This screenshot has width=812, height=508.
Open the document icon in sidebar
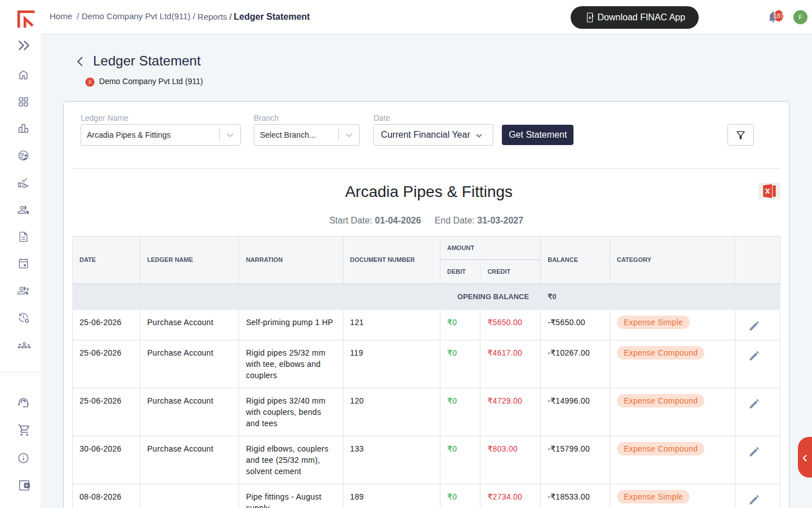click(x=23, y=237)
